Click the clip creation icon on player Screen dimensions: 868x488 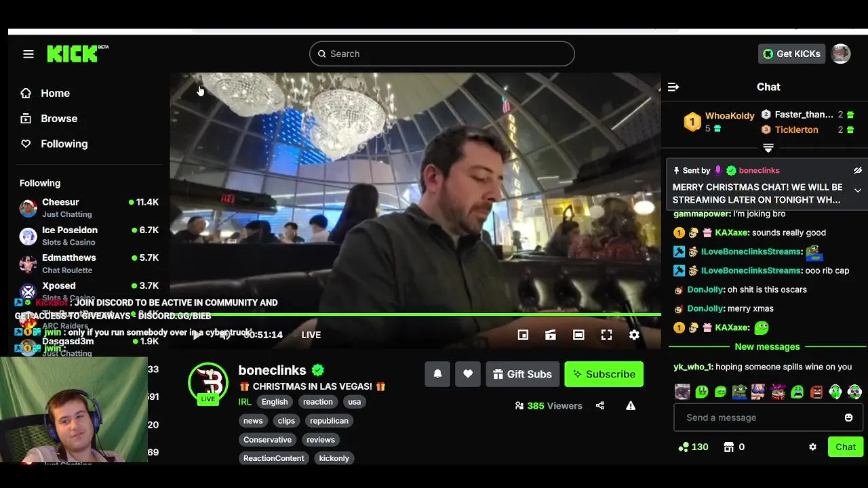(x=551, y=335)
